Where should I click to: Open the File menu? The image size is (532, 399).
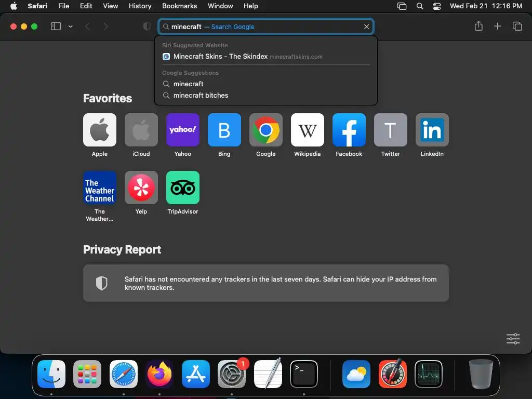[x=63, y=6]
